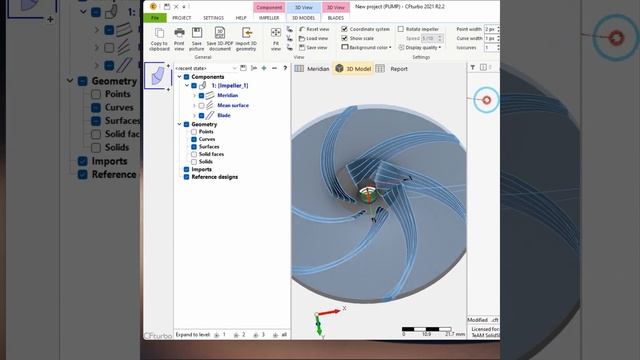Toggle the Impeller_1 visibility checkbox
Viewport: 640px width, 360px height.
pyautogui.click(x=194, y=86)
